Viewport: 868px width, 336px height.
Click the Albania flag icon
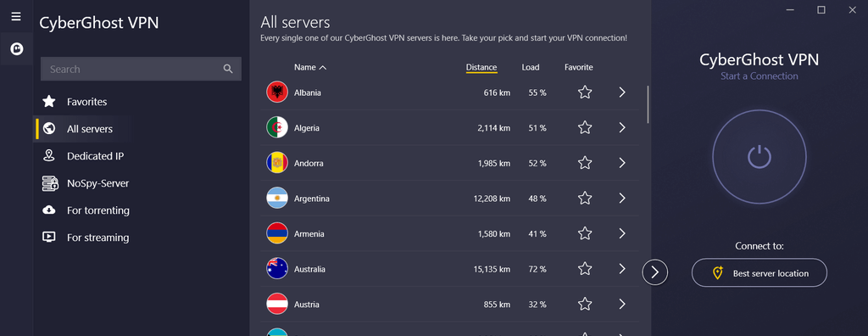point(277,92)
